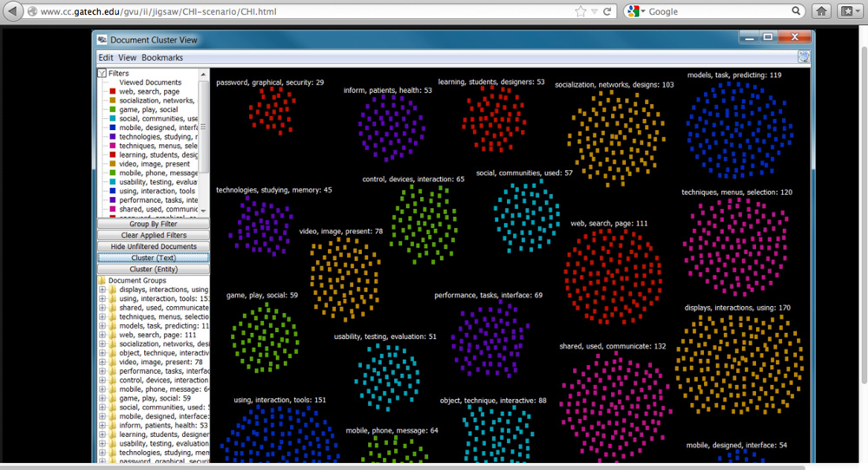Expand the 'video, image, present: 78' group
The width and height of the screenshot is (868, 470).
tap(102, 362)
